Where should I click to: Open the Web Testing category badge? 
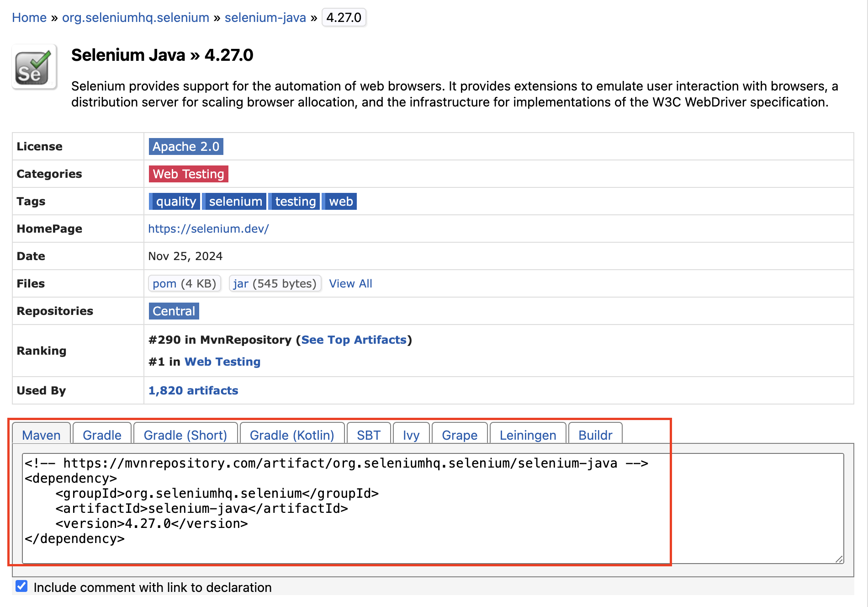coord(188,174)
